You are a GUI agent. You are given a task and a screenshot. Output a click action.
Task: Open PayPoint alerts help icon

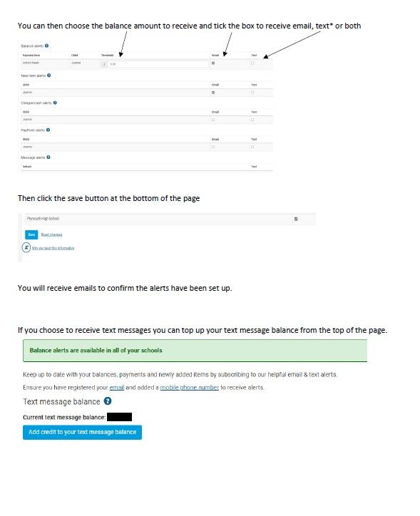pos(48,130)
